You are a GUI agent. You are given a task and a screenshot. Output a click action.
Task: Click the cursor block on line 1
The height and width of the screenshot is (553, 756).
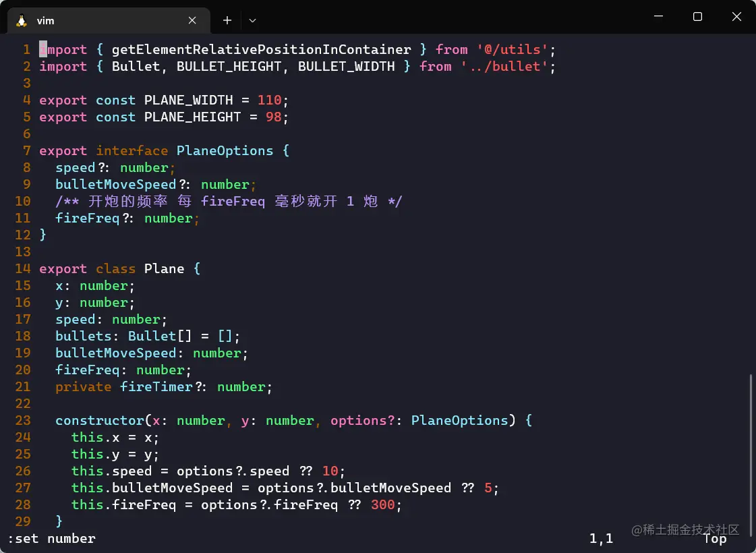click(43, 49)
